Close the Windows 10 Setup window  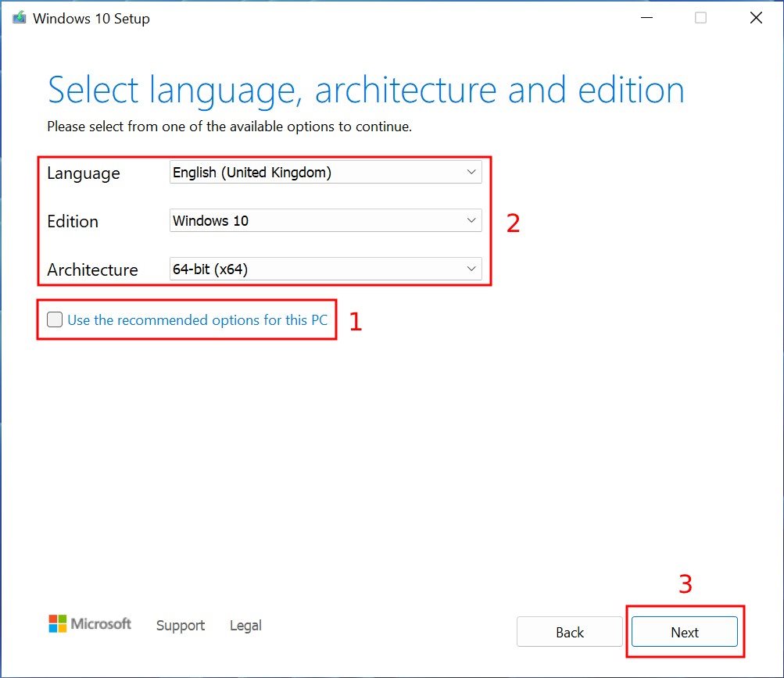[756, 18]
